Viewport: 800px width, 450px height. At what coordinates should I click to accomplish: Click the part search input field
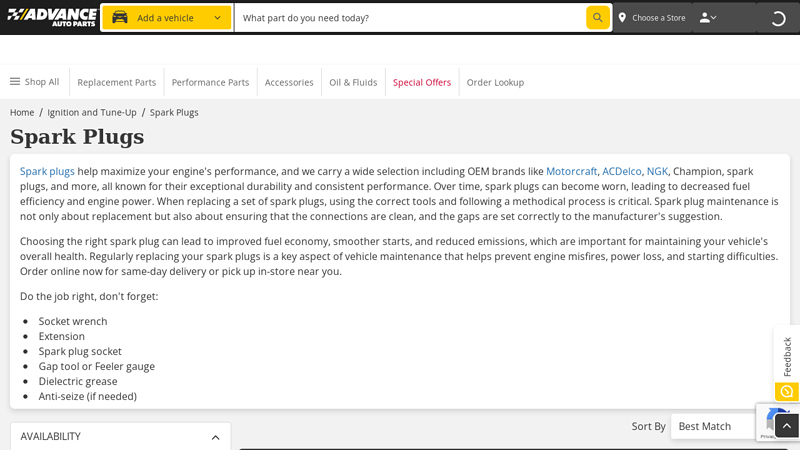click(x=410, y=18)
